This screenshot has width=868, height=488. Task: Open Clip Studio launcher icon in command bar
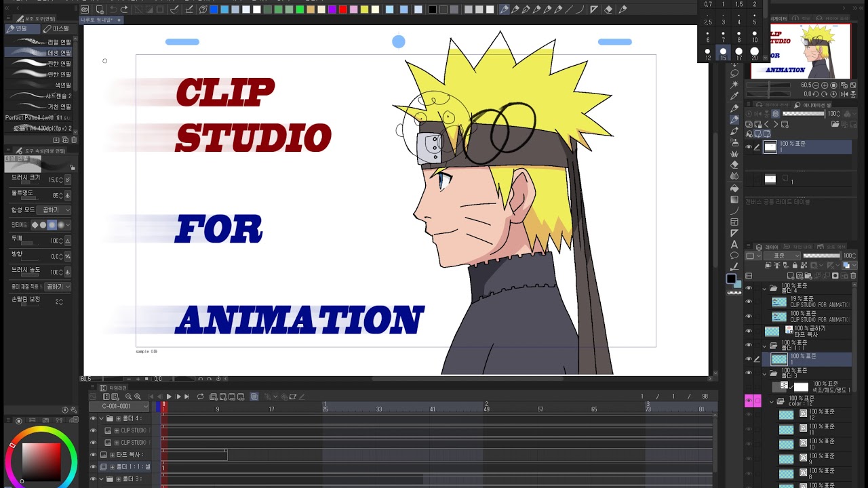85,9
